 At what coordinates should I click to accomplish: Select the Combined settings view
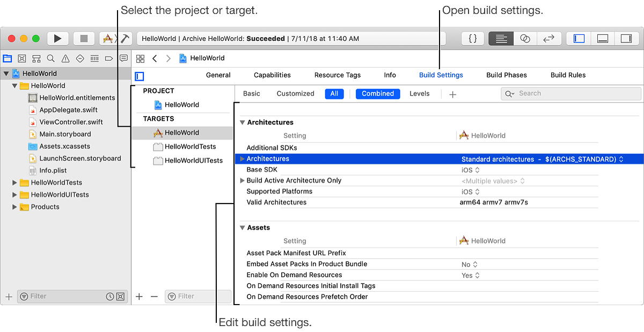click(x=378, y=93)
